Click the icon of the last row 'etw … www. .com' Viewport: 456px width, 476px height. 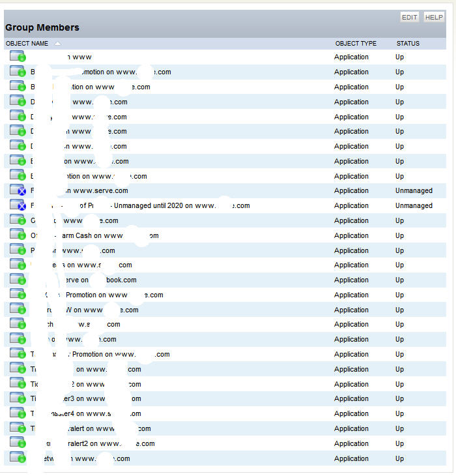tap(18, 458)
